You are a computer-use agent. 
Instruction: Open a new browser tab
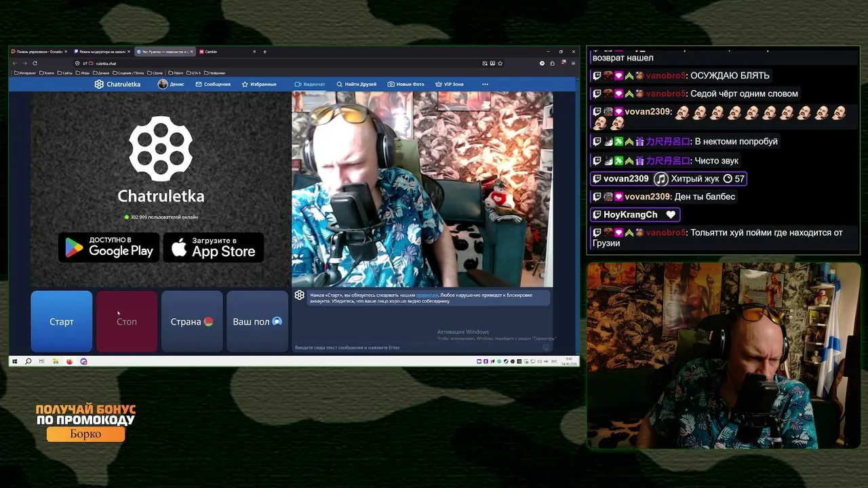coord(265,52)
